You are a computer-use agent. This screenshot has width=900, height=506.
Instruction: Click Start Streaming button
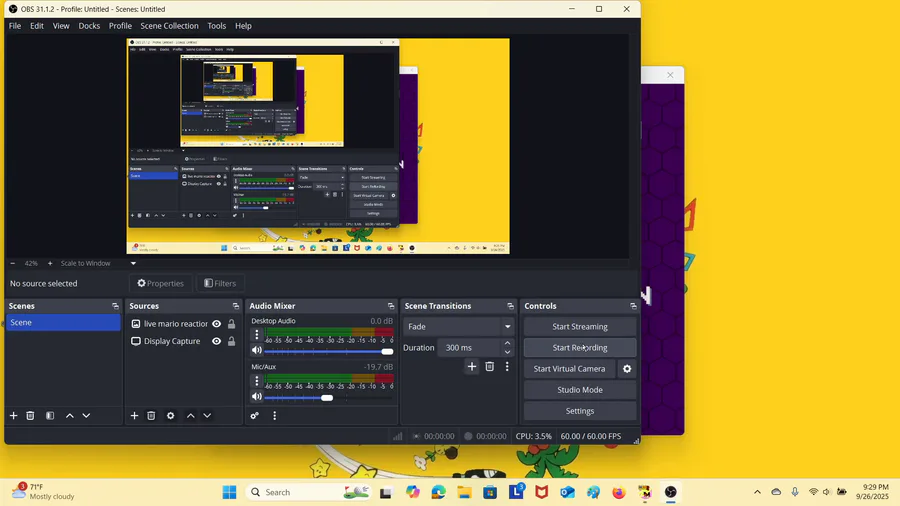coord(580,326)
